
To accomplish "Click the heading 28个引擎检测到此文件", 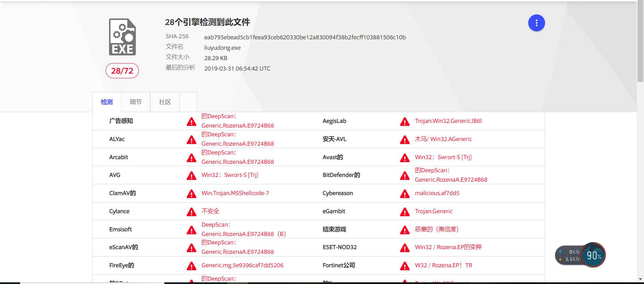I will [207, 22].
